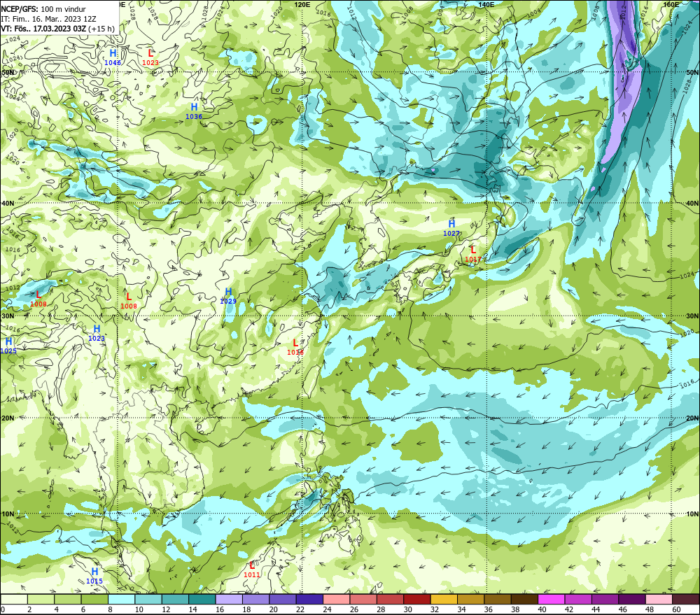Screen dimensions: 700x615
Task: Click the legend value 8
Action: (x=110, y=609)
